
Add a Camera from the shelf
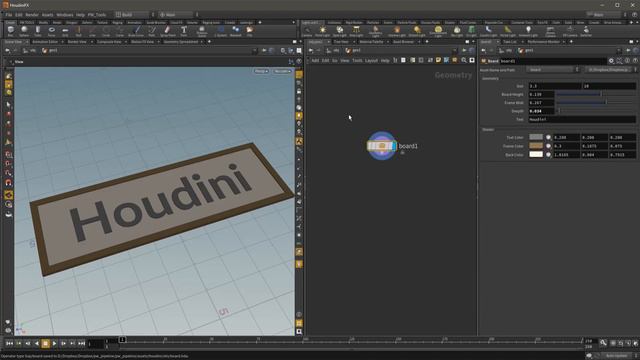(307, 31)
